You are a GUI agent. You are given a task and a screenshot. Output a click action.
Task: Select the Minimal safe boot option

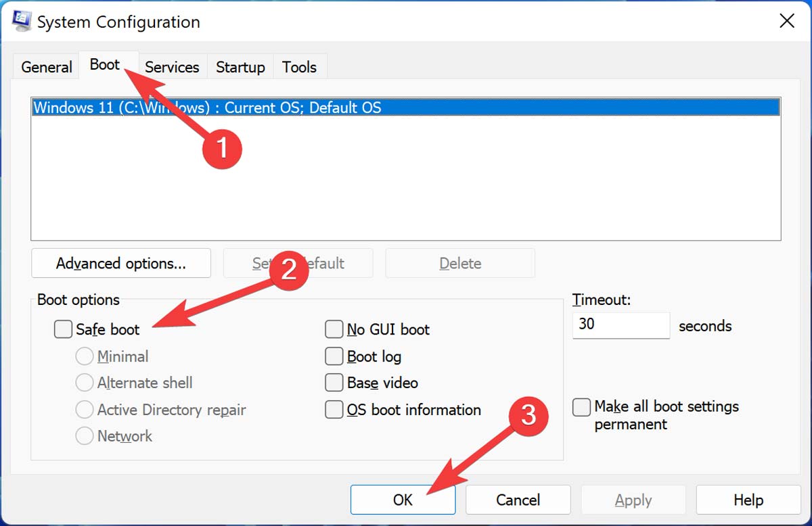[x=85, y=356]
